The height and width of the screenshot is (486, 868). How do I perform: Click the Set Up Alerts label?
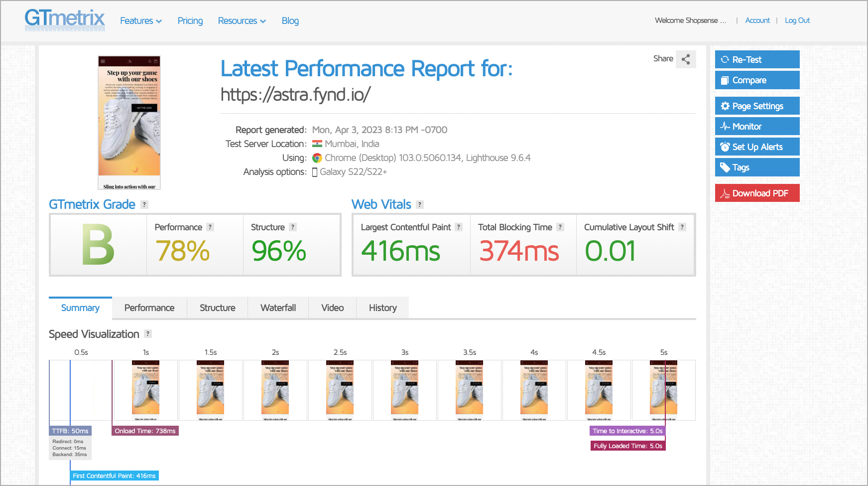tap(757, 147)
